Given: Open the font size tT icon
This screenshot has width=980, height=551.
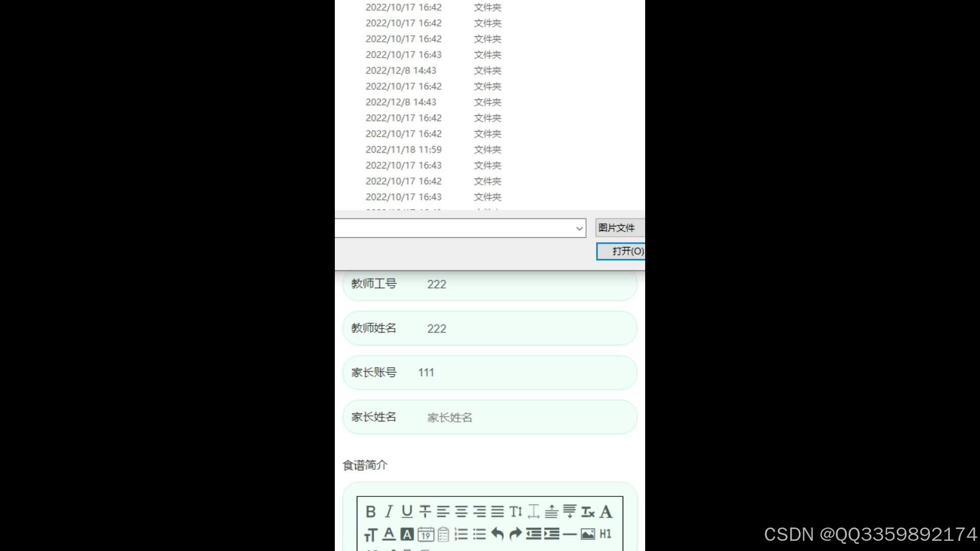Looking at the screenshot, I should click(371, 535).
